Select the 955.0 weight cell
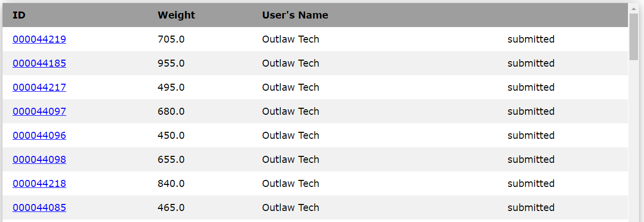Screen dimensions: 644x222 [171, 63]
